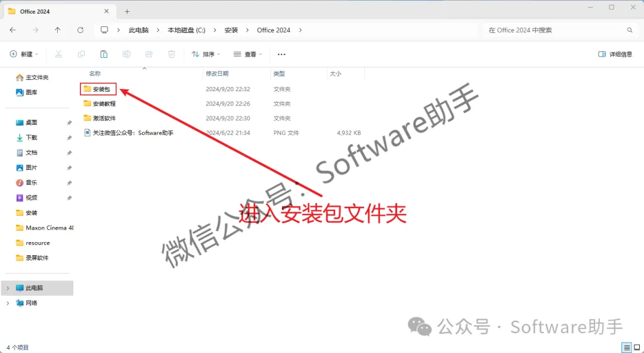Go back with the left arrow

(13, 30)
